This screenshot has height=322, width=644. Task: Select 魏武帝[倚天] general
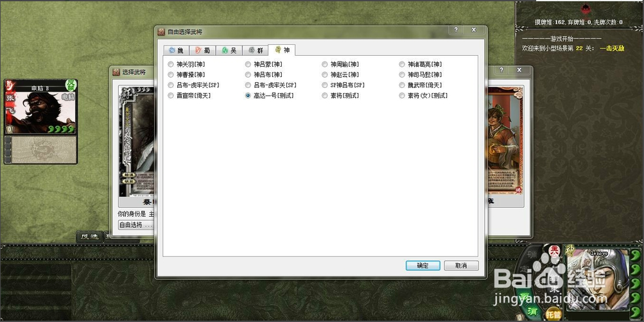point(421,85)
